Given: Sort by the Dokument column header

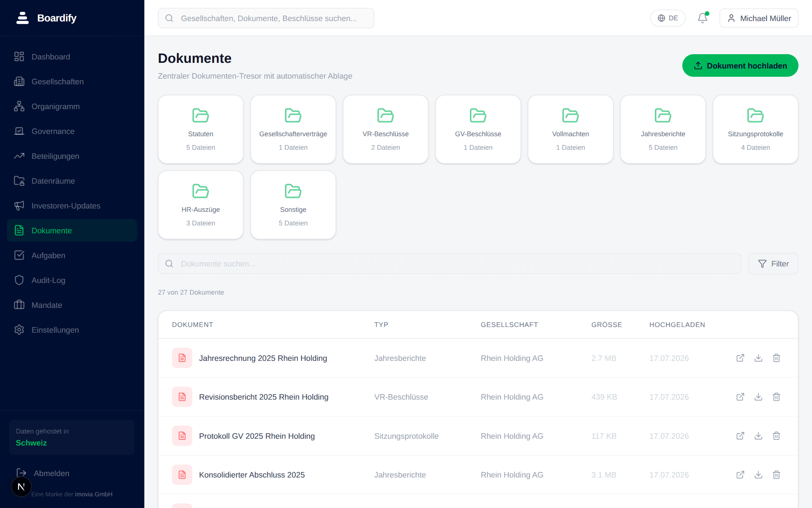Looking at the screenshot, I should (192, 325).
